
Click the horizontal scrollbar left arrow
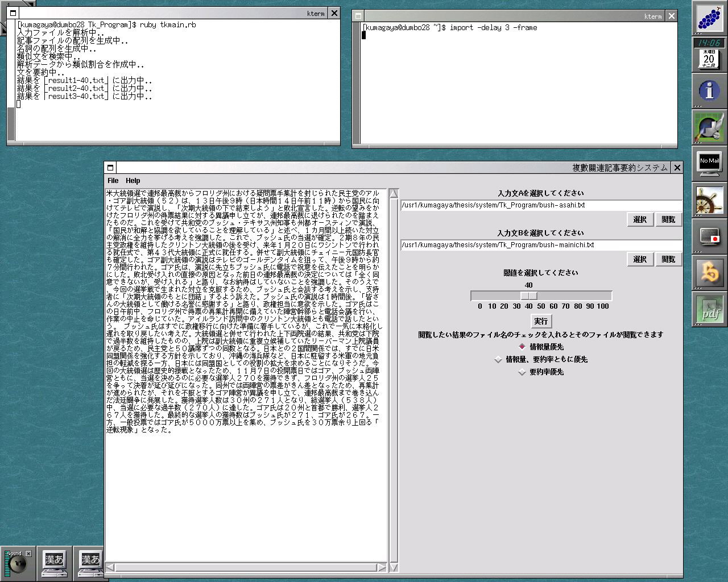[110, 567]
